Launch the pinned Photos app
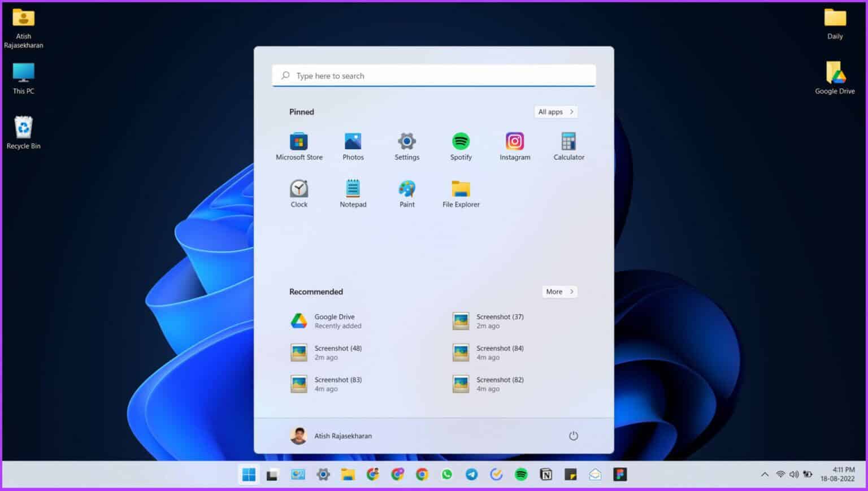This screenshot has width=868, height=491. click(353, 146)
